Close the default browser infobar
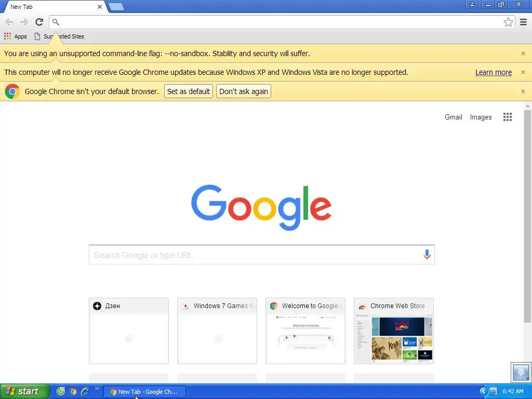The height and width of the screenshot is (399, 532). pyautogui.click(x=523, y=91)
